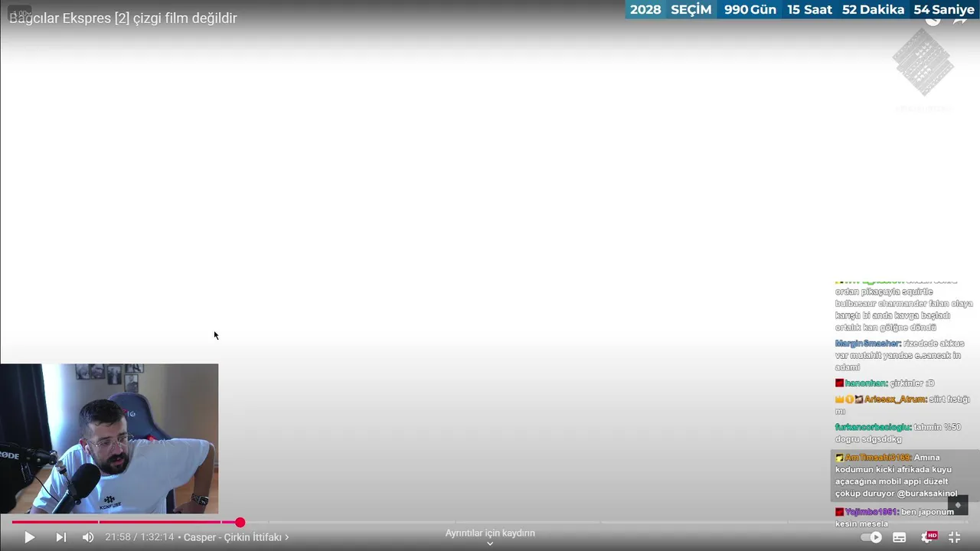Click the red progress scrubber handle
The height and width of the screenshot is (551, 980).
point(240,522)
